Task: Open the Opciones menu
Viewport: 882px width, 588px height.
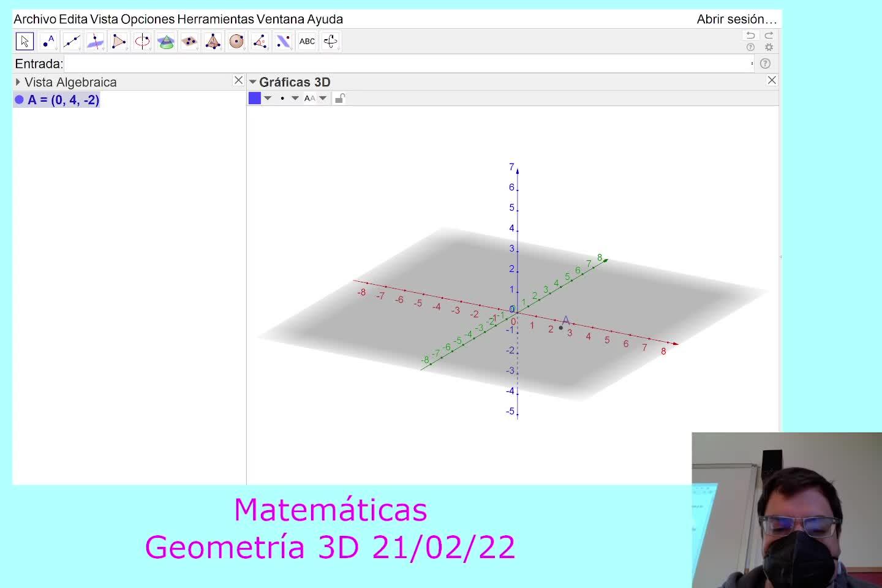Action: point(148,19)
